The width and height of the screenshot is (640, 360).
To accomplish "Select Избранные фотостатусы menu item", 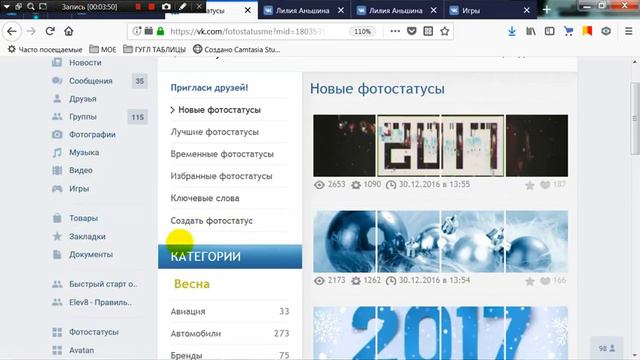I will (221, 176).
